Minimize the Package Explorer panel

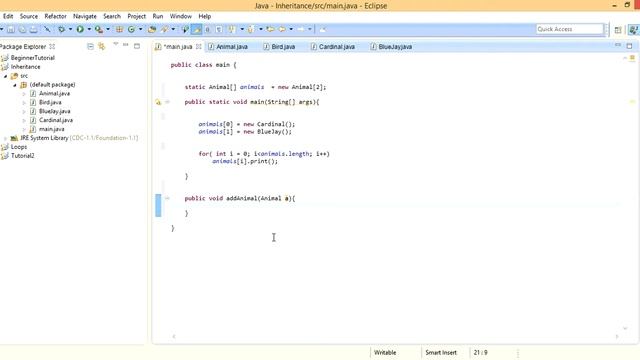tap(126, 45)
